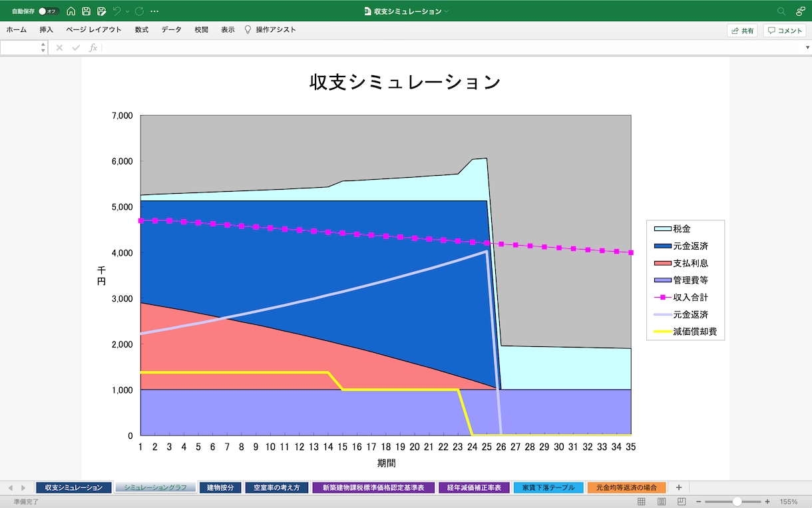Click the 155% zoom level

pyautogui.click(x=789, y=502)
